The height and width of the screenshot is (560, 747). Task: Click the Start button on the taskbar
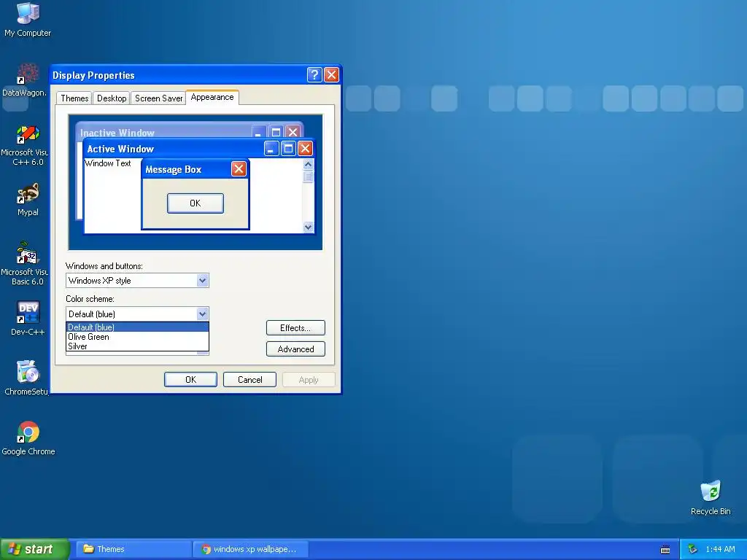point(35,549)
